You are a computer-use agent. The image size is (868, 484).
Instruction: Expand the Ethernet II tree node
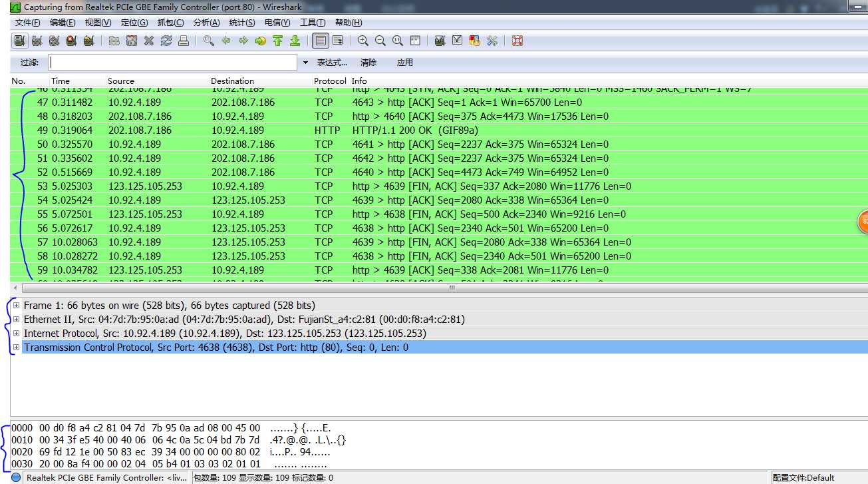pos(16,320)
